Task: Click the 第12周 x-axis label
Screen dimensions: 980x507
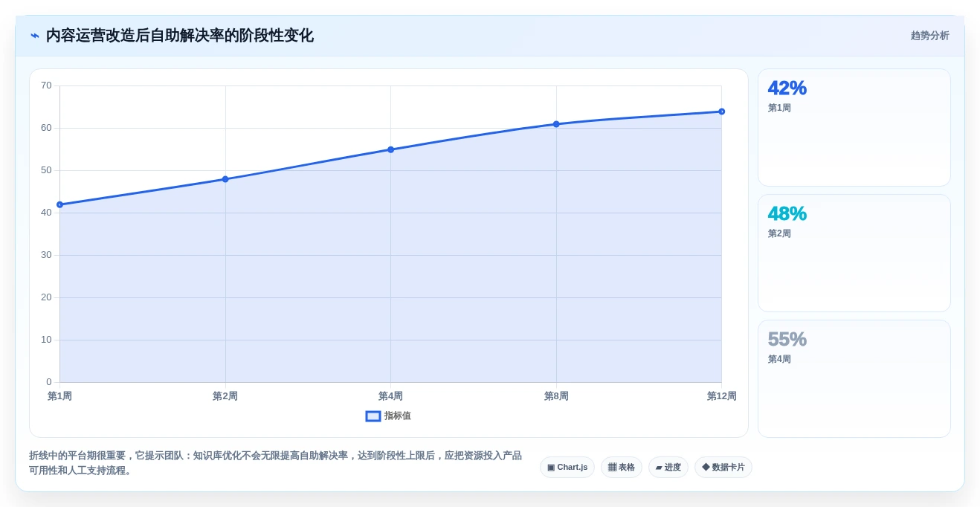Action: (721, 396)
